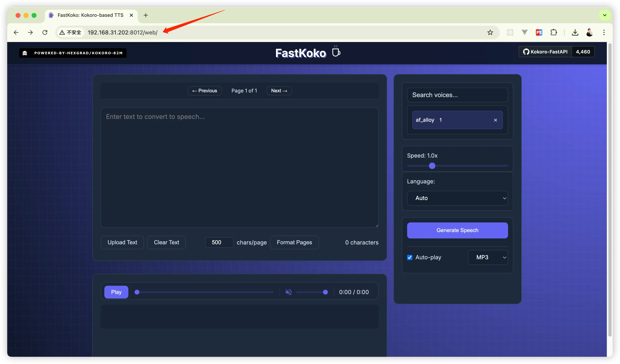Open the Language dropdown

(x=457, y=198)
